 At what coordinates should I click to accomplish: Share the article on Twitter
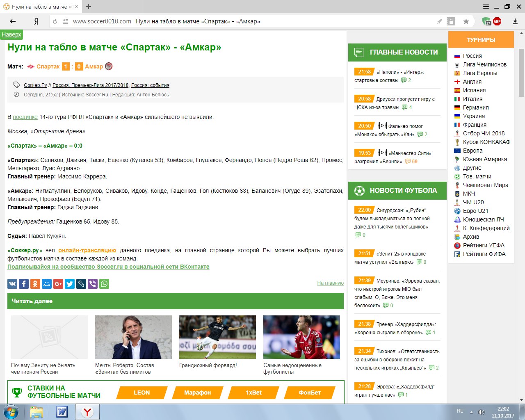click(70, 283)
